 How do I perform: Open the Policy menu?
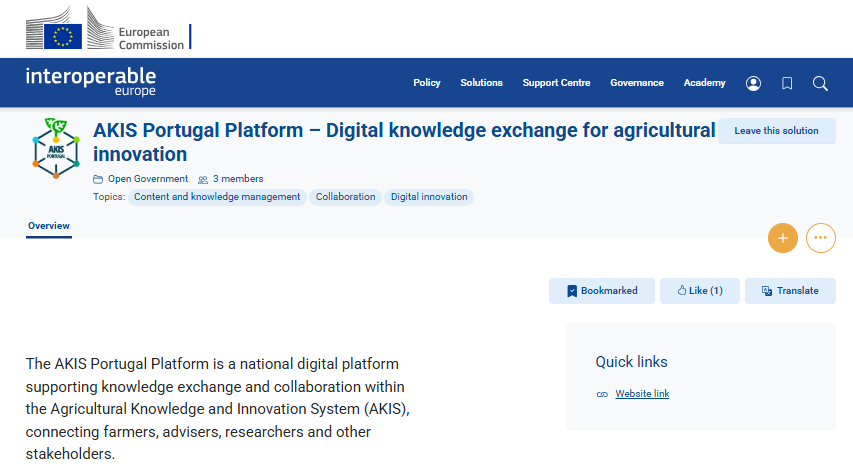(426, 83)
